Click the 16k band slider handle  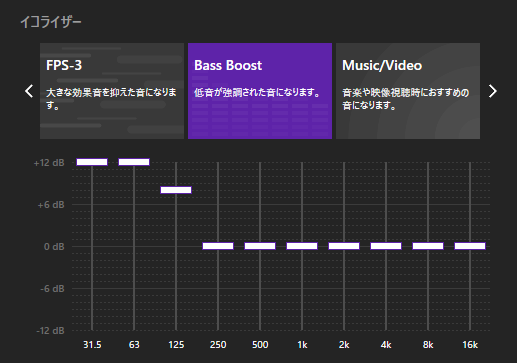coord(470,246)
